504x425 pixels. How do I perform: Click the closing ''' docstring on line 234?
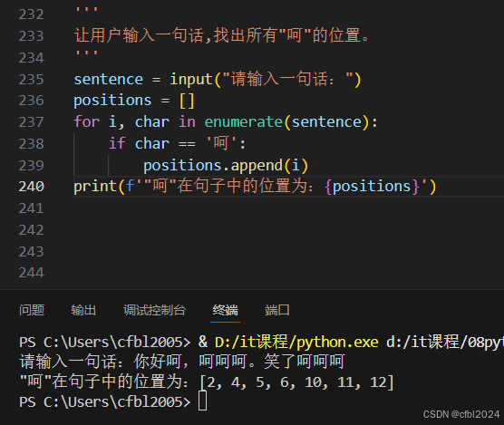(x=86, y=53)
